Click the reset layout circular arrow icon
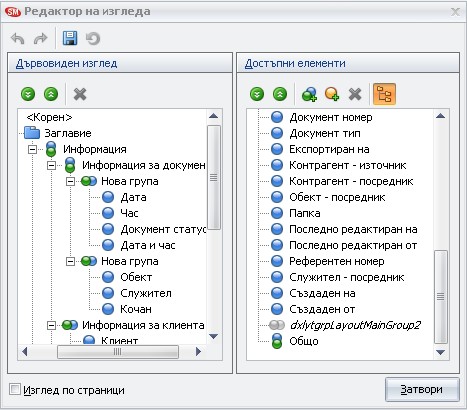 click(93, 39)
